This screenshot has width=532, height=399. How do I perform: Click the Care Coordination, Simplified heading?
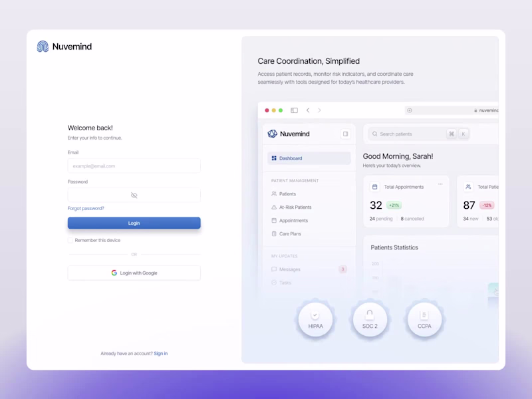(309, 61)
